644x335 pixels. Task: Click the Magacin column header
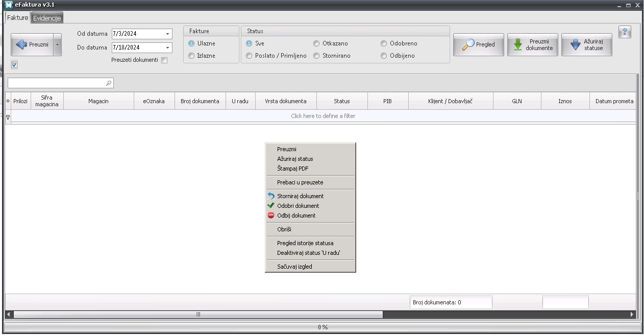click(98, 101)
